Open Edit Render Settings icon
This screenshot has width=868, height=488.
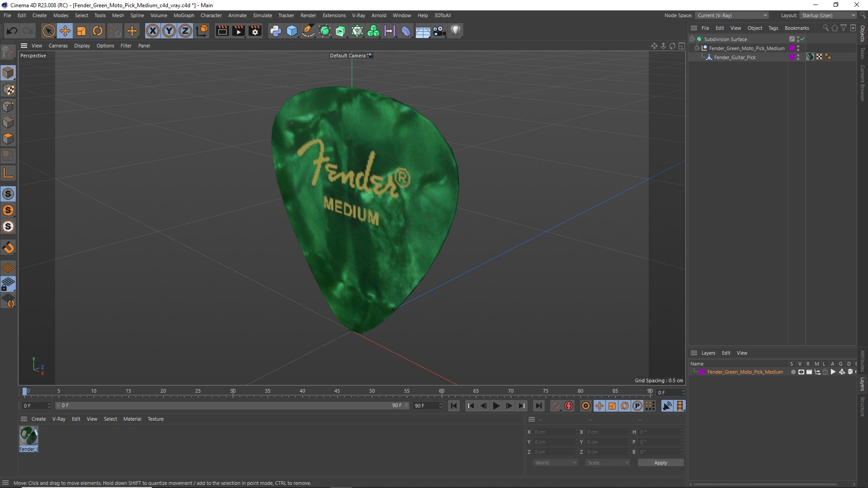pos(255,31)
